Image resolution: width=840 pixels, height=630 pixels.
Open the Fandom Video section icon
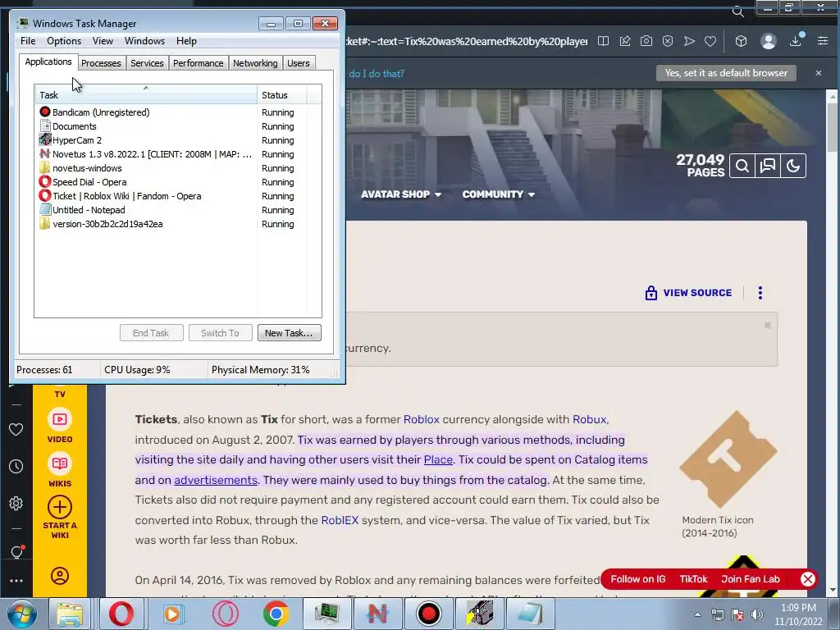[x=59, y=419]
